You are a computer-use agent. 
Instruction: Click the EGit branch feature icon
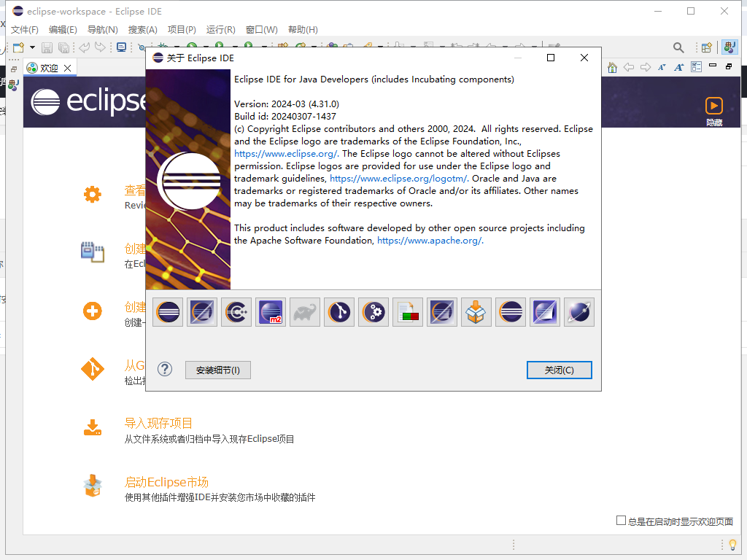pyautogui.click(x=339, y=311)
